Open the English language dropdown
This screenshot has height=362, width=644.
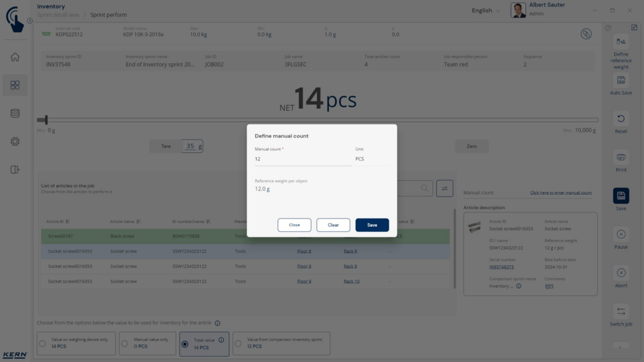(486, 11)
